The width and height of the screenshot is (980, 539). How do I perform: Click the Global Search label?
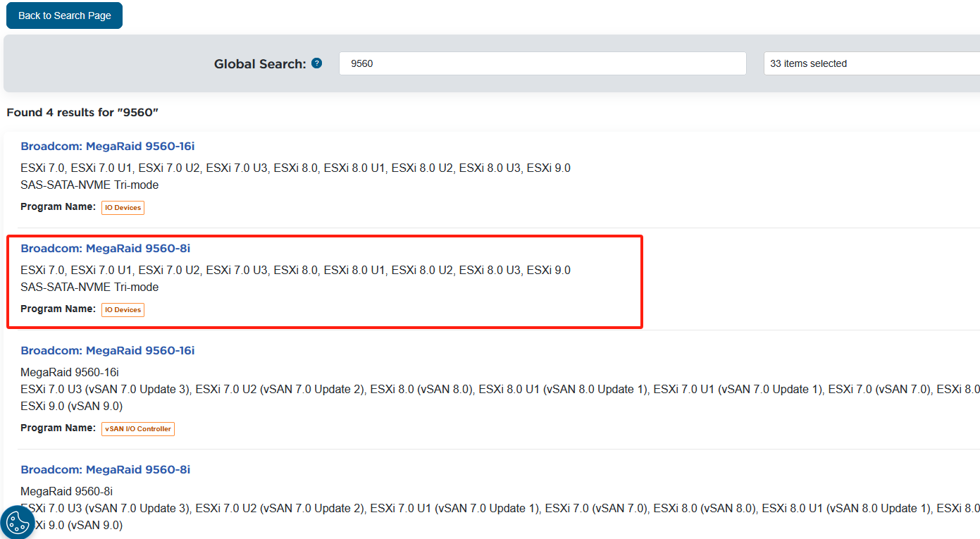coord(260,64)
